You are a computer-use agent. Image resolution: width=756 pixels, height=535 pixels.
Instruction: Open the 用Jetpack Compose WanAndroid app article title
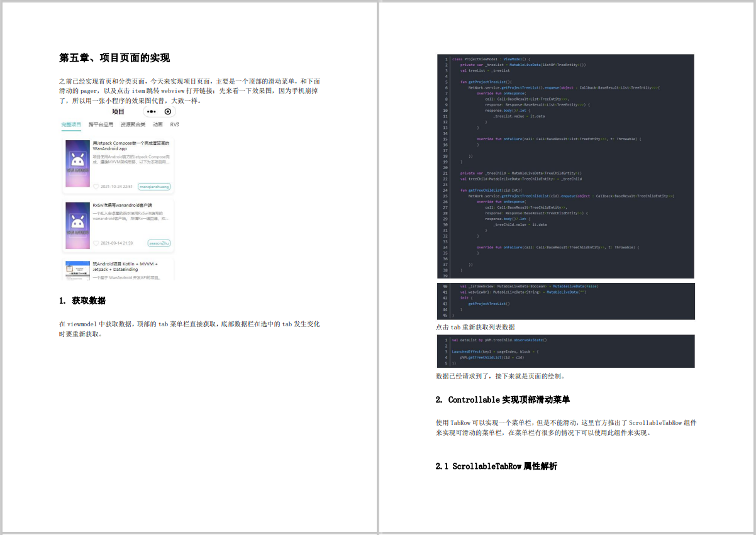pyautogui.click(x=131, y=146)
